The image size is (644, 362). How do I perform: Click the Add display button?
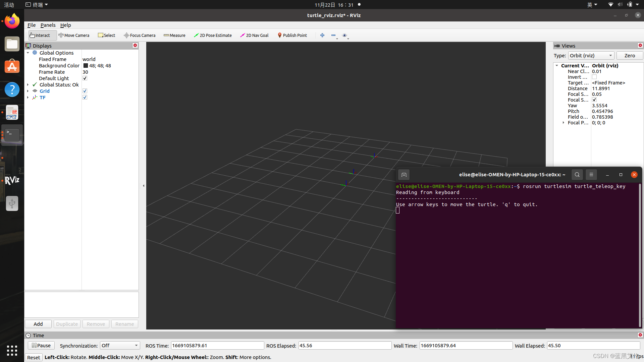(x=38, y=324)
